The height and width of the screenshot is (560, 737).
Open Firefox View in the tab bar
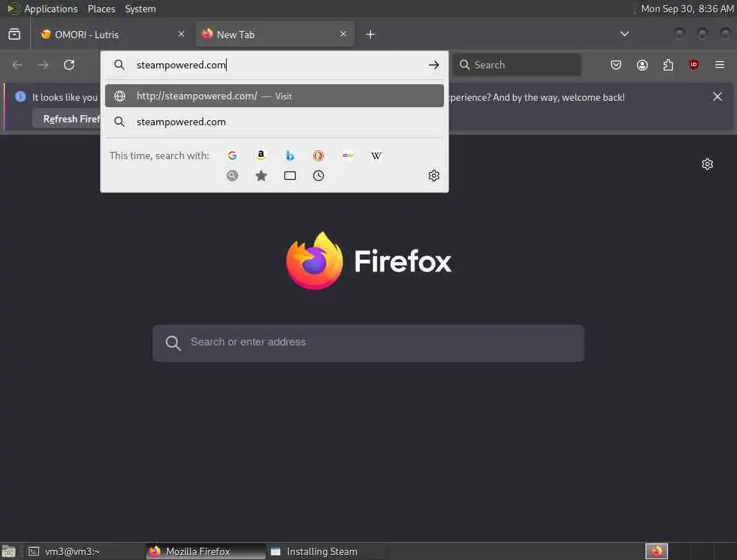(x=14, y=35)
